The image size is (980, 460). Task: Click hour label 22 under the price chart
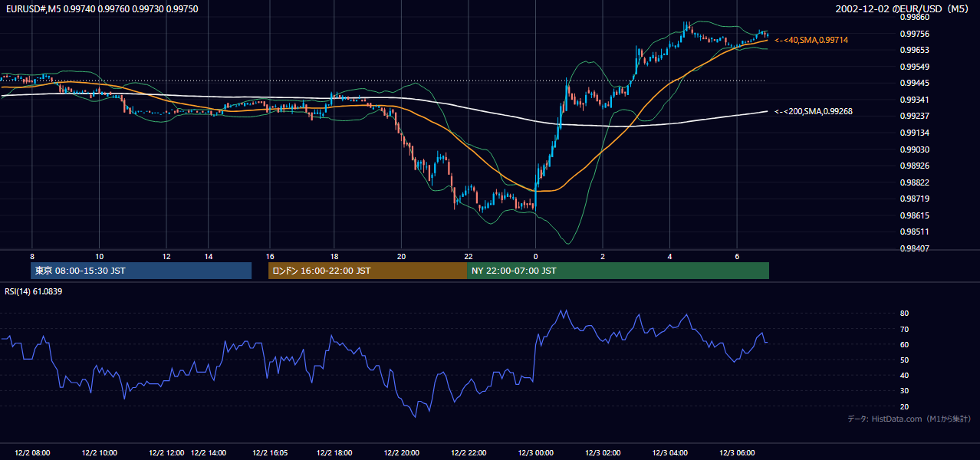click(x=468, y=256)
